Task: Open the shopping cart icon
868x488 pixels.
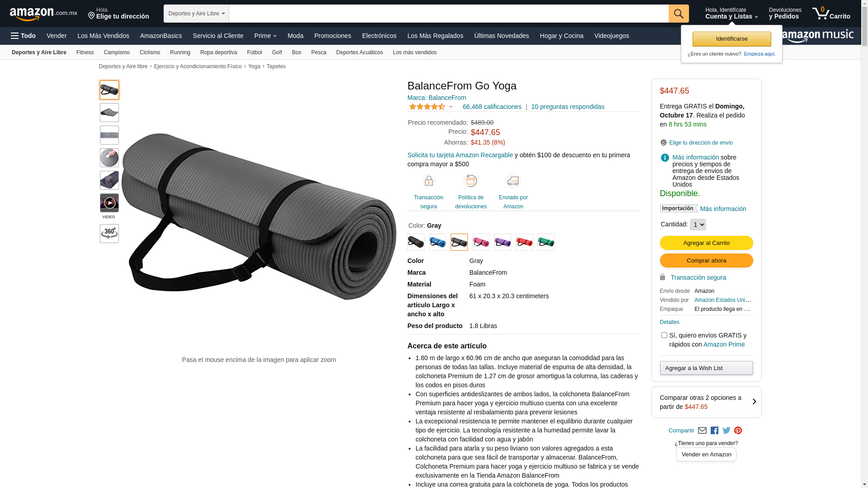Action: [831, 14]
